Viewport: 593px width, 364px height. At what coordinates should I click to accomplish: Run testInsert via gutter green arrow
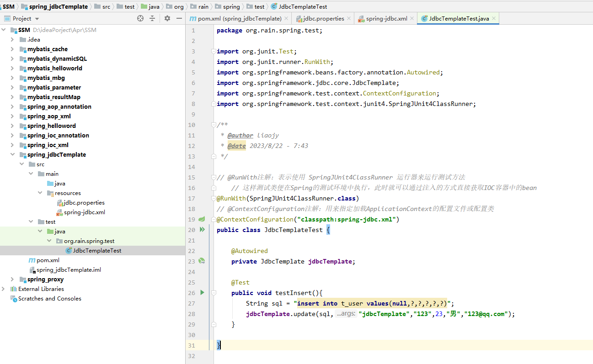pyautogui.click(x=202, y=292)
